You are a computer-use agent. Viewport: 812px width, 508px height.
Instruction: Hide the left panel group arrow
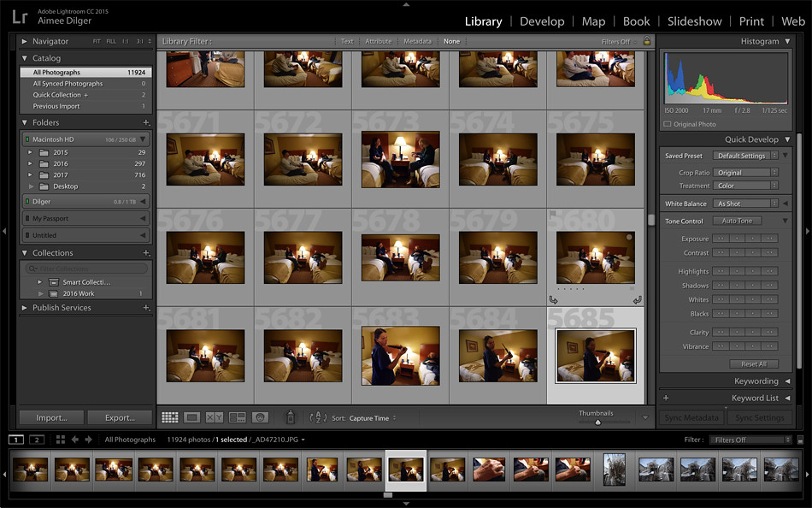pyautogui.click(x=4, y=231)
